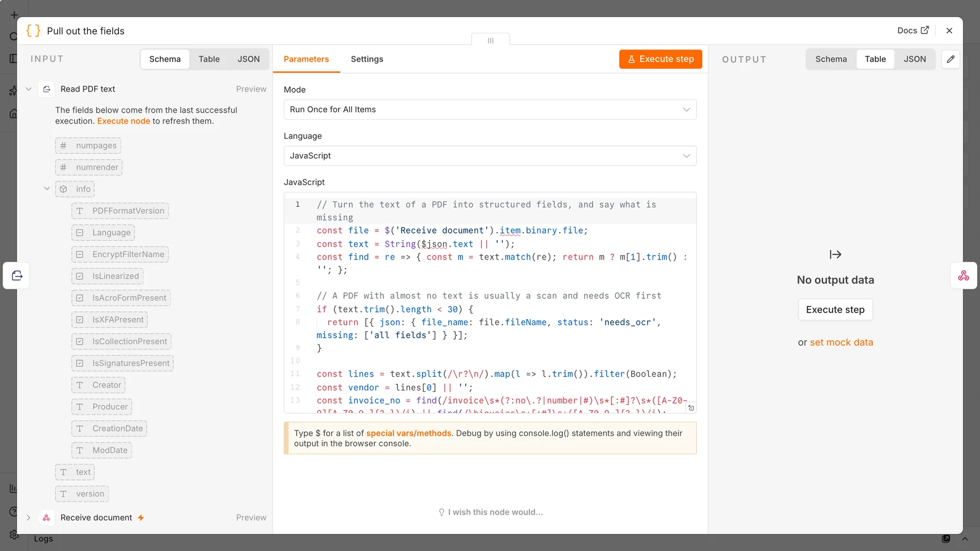Switch input view to Table
This screenshot has width=980, height=551.
click(x=209, y=59)
